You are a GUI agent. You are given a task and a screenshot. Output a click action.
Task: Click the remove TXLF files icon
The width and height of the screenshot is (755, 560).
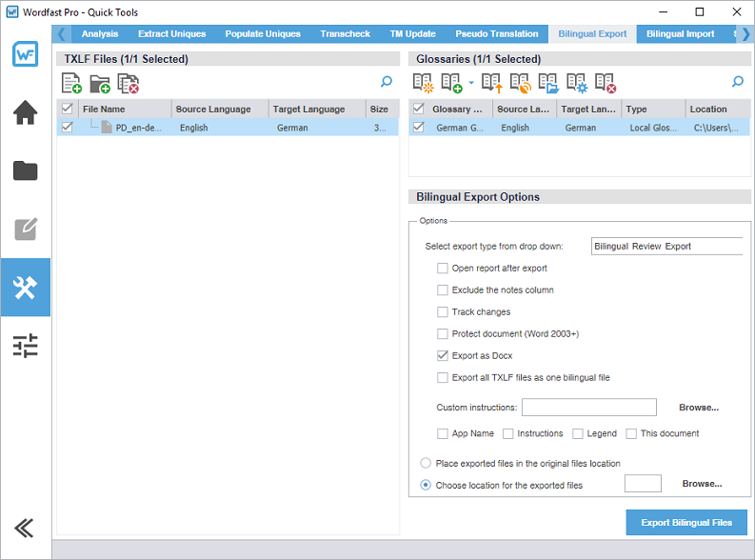129,84
